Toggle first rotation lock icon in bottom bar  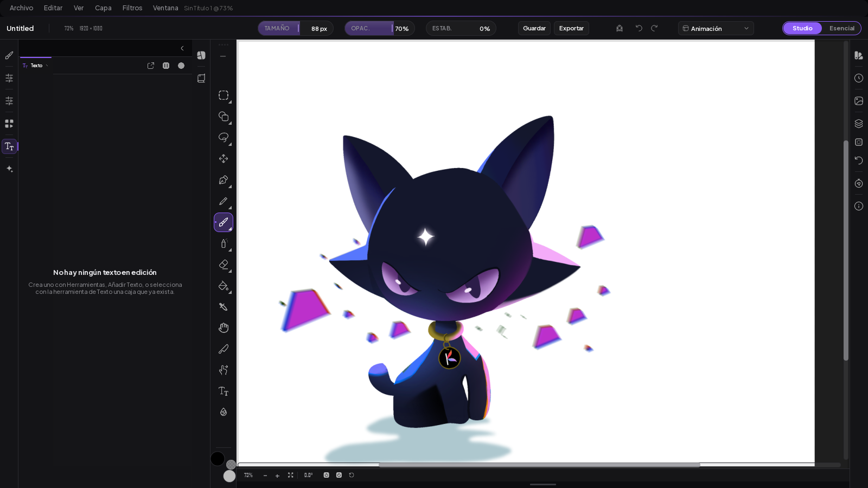[x=326, y=475]
